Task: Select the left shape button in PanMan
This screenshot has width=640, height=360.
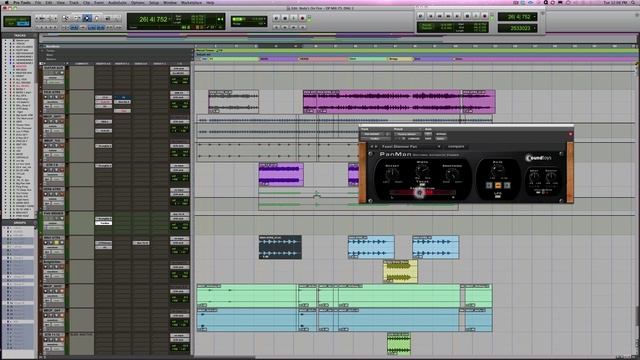Action: click(x=489, y=185)
